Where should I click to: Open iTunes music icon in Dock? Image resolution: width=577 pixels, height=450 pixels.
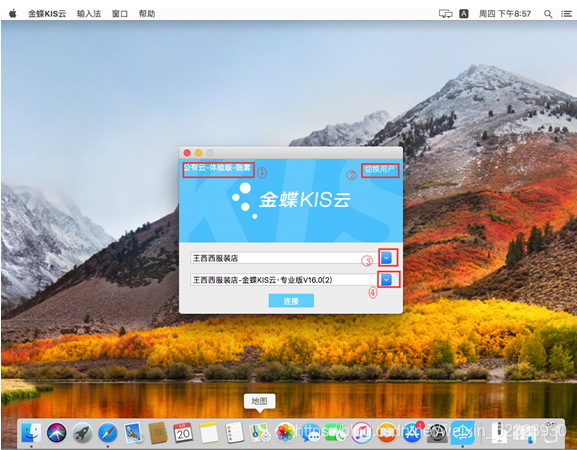[x=361, y=432]
